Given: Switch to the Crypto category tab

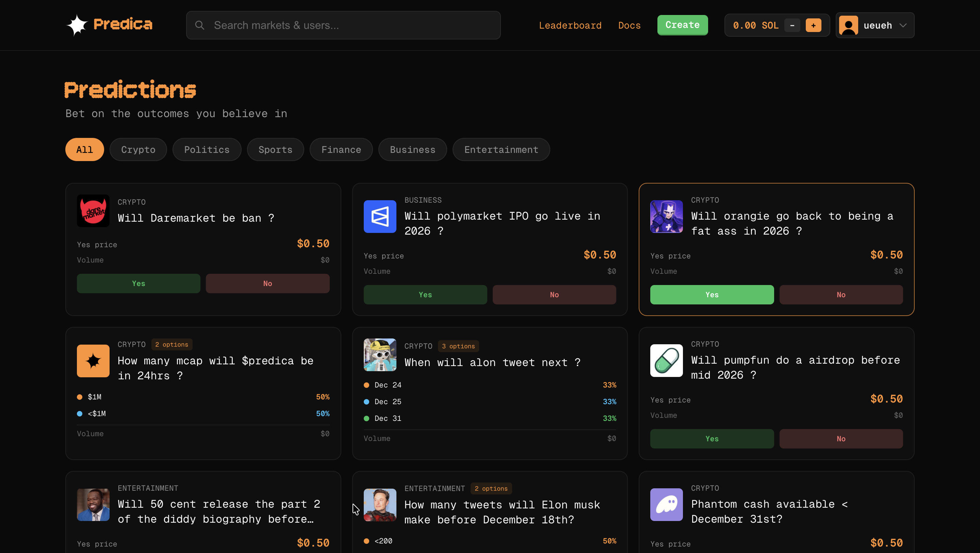Looking at the screenshot, I should (138, 149).
